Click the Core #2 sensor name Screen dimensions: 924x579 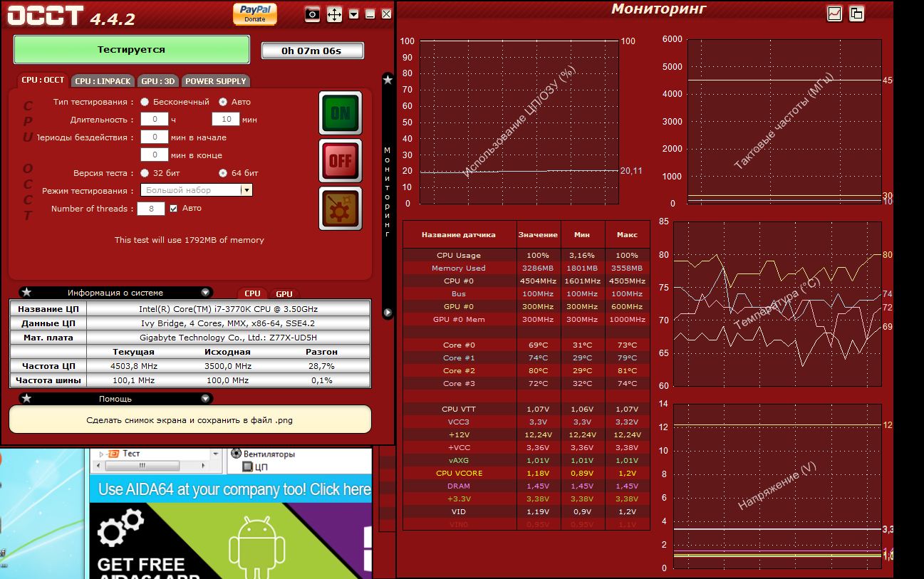tap(459, 370)
